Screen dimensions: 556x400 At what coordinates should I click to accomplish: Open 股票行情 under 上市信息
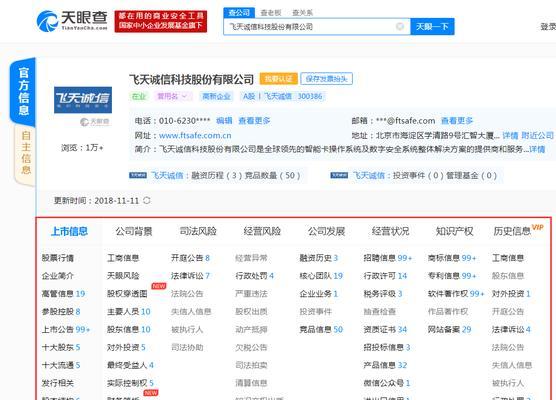tap(58, 258)
